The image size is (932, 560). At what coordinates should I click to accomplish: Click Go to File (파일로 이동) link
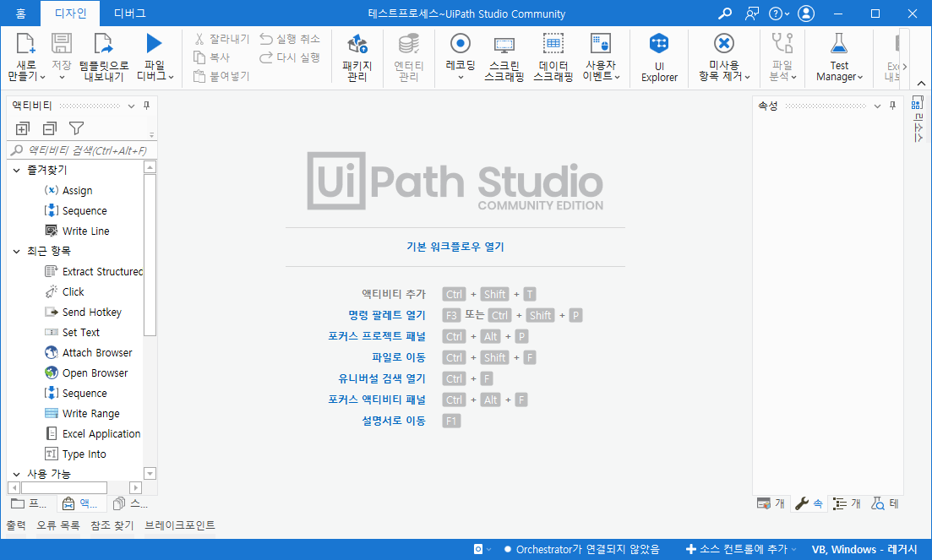click(399, 357)
